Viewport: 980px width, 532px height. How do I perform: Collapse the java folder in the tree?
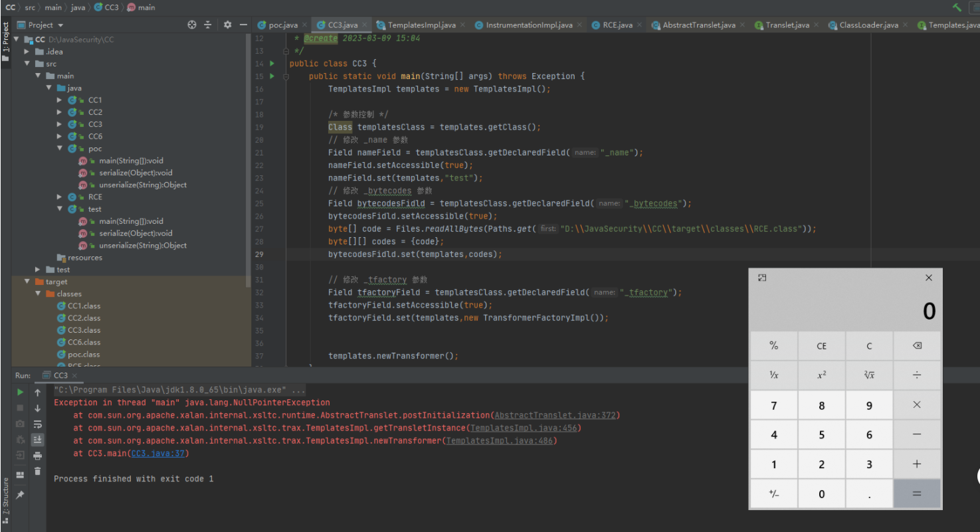(49, 88)
